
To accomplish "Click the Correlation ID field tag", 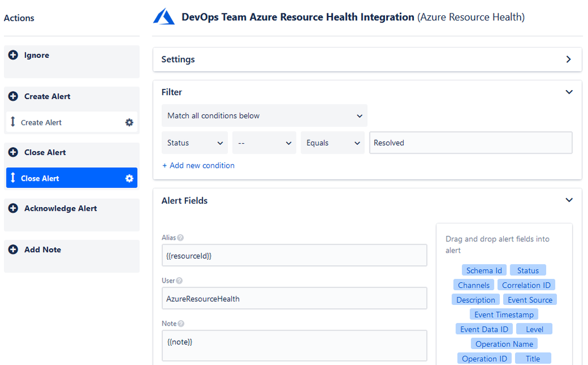I will coord(527,285).
